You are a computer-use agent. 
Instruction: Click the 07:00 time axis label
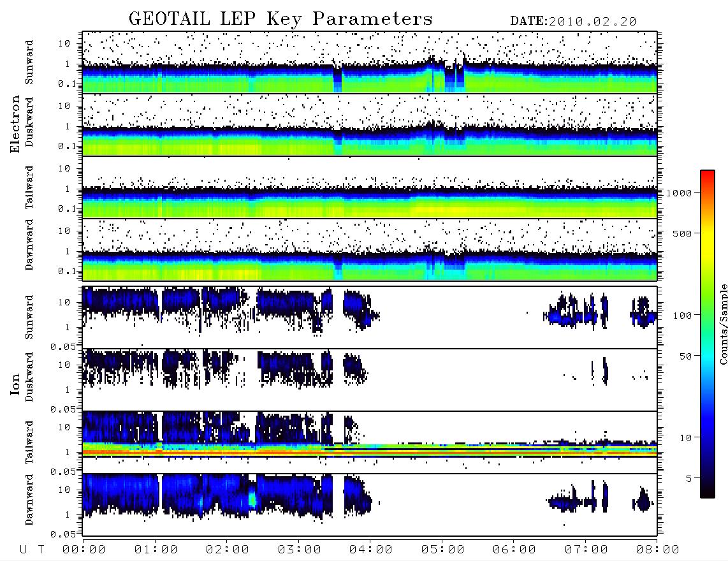[x=586, y=550]
